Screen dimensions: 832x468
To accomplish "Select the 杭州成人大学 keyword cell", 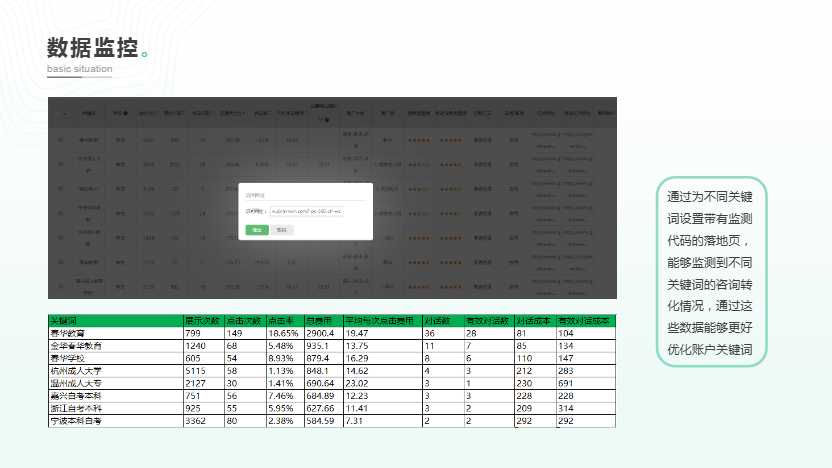I will click(x=115, y=370).
